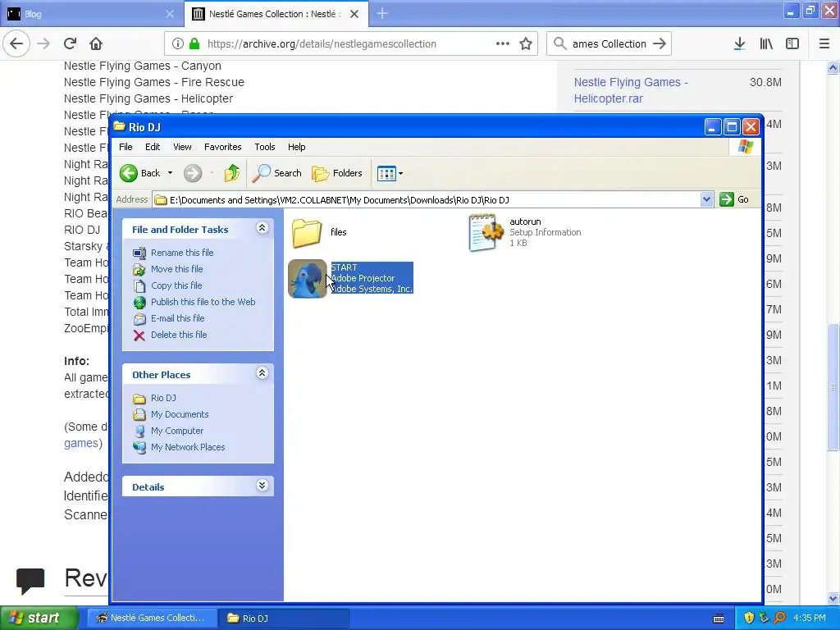The width and height of the screenshot is (840, 630).
Task: Open the Views dropdown button
Action: (390, 173)
